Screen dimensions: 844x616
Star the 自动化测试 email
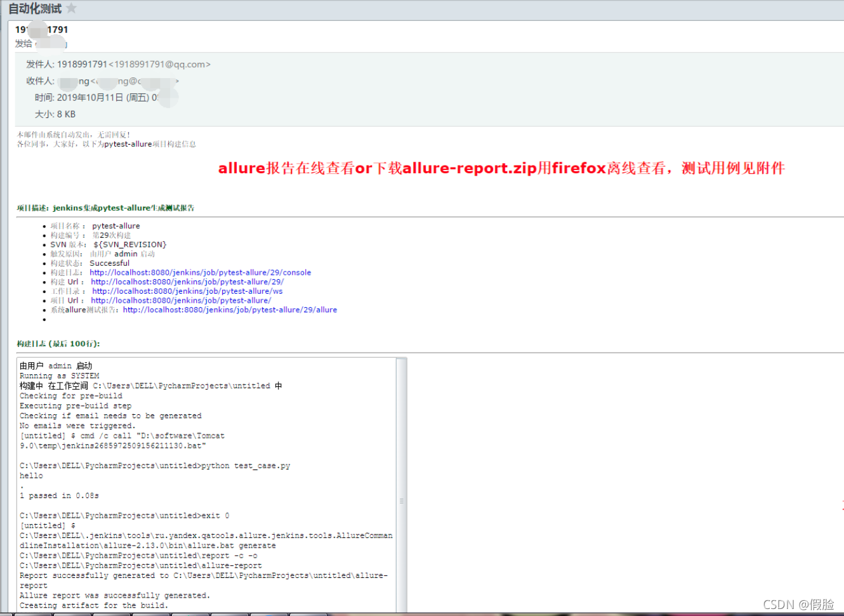click(x=71, y=8)
